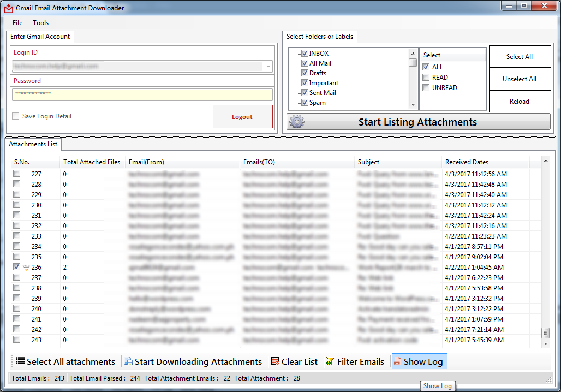This screenshot has width=561, height=392.
Task: Click the Show Log label
Action: (423, 361)
